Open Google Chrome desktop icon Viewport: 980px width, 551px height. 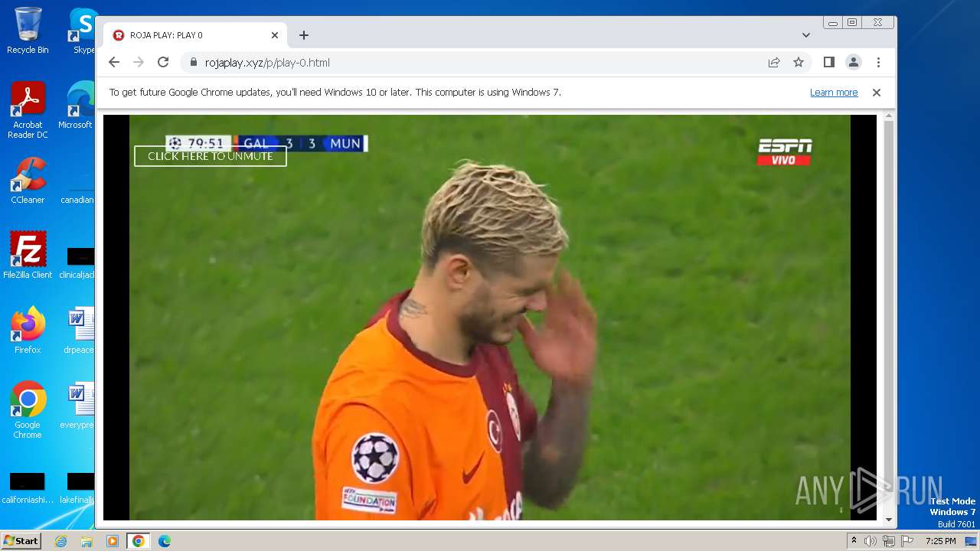coord(28,410)
